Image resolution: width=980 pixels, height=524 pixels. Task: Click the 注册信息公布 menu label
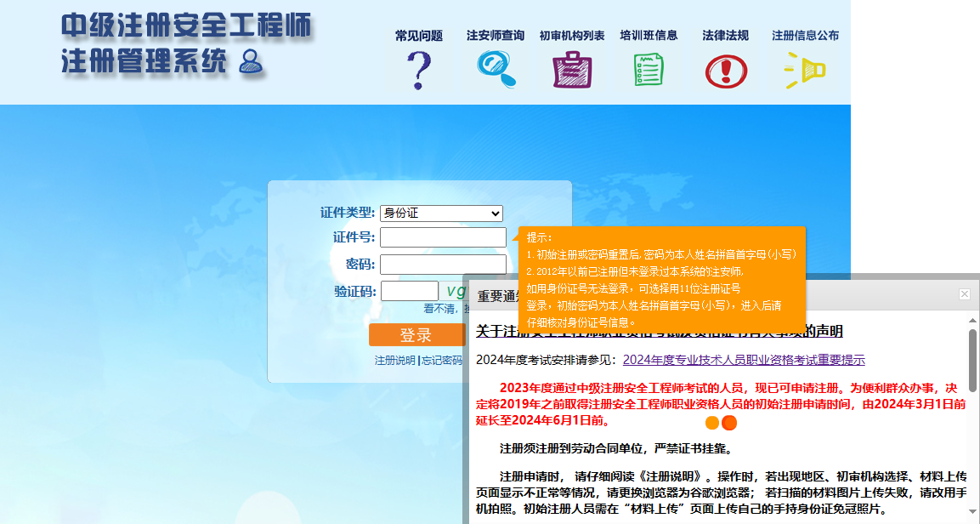(x=805, y=36)
